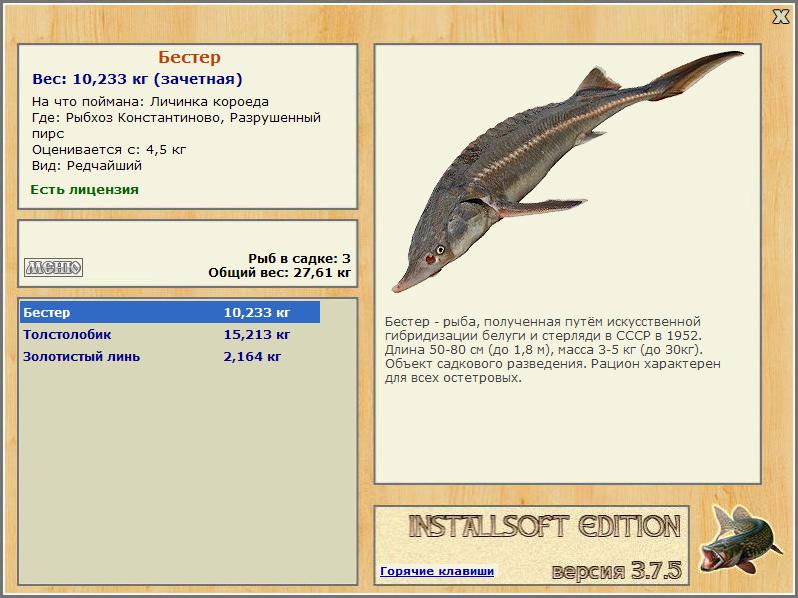Viewport: 798px width, 598px height.
Task: Click the 10,233 кг weight in list
Action: 256,312
